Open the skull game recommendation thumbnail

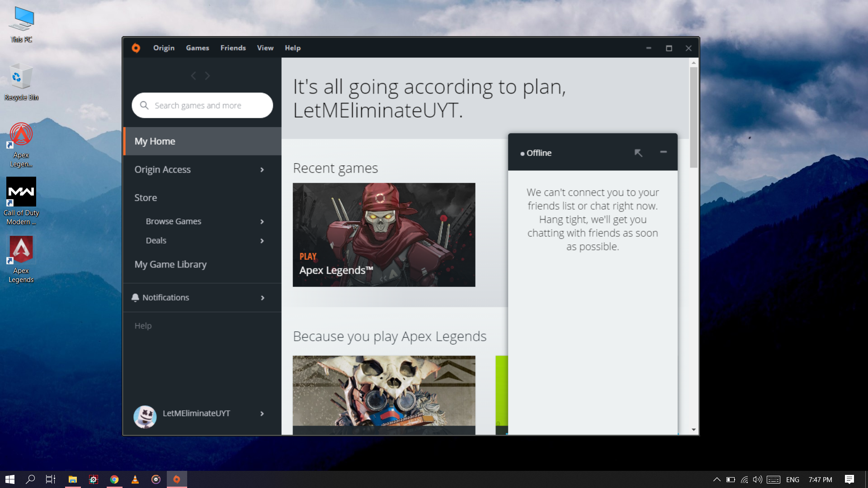384,395
